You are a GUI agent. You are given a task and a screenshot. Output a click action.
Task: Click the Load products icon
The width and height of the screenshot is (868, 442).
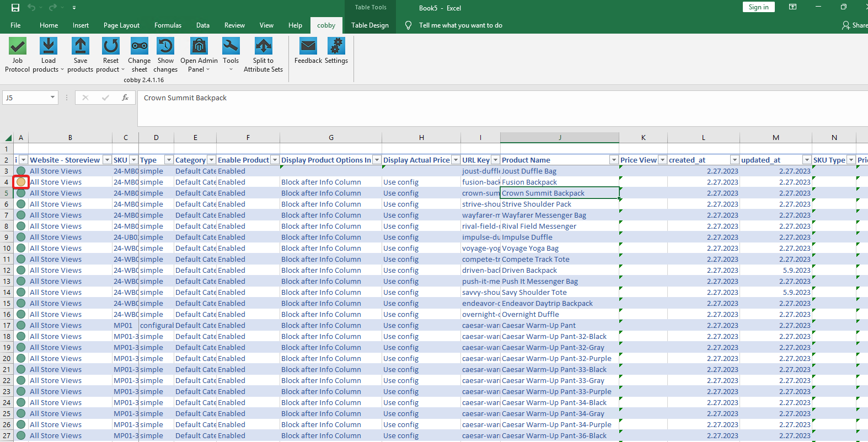coord(49,46)
